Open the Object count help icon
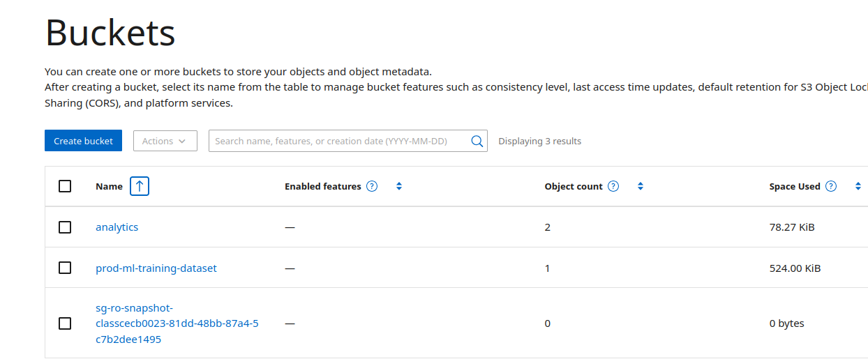This screenshot has width=868, height=359. click(x=613, y=186)
